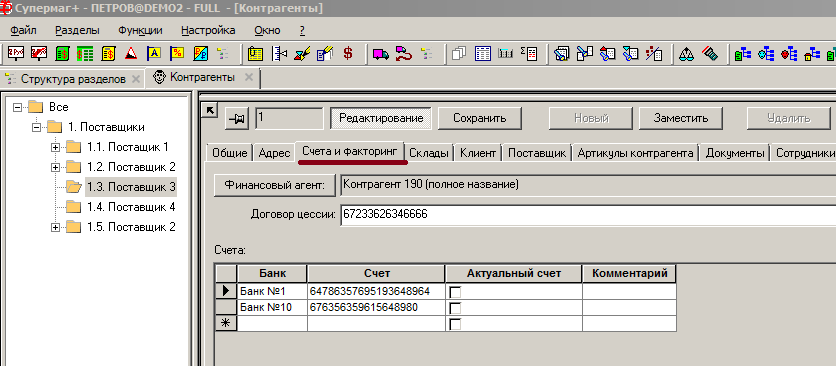Screen dimensions: 836x366
Task: Open the Настройка menu
Action: coord(208,30)
